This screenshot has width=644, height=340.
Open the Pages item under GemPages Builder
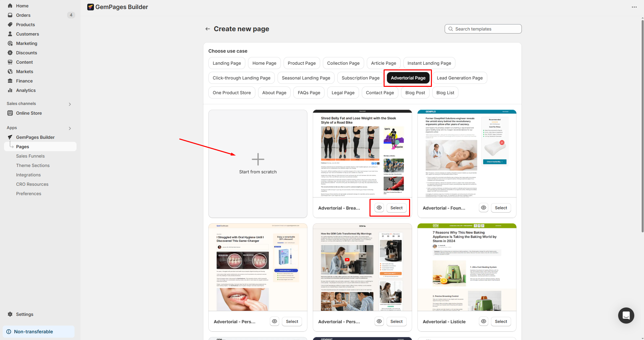pos(22,147)
